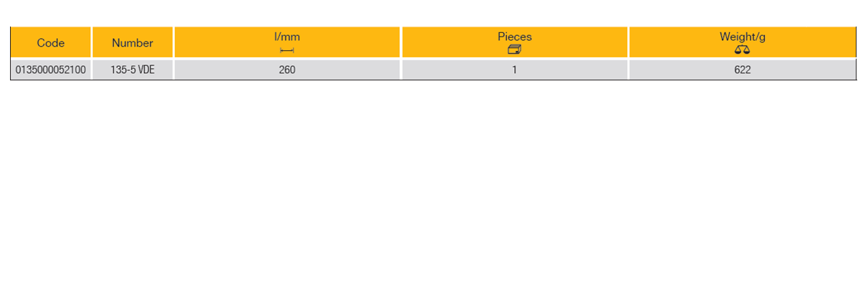Click the package box icon under Pieces

(514, 49)
